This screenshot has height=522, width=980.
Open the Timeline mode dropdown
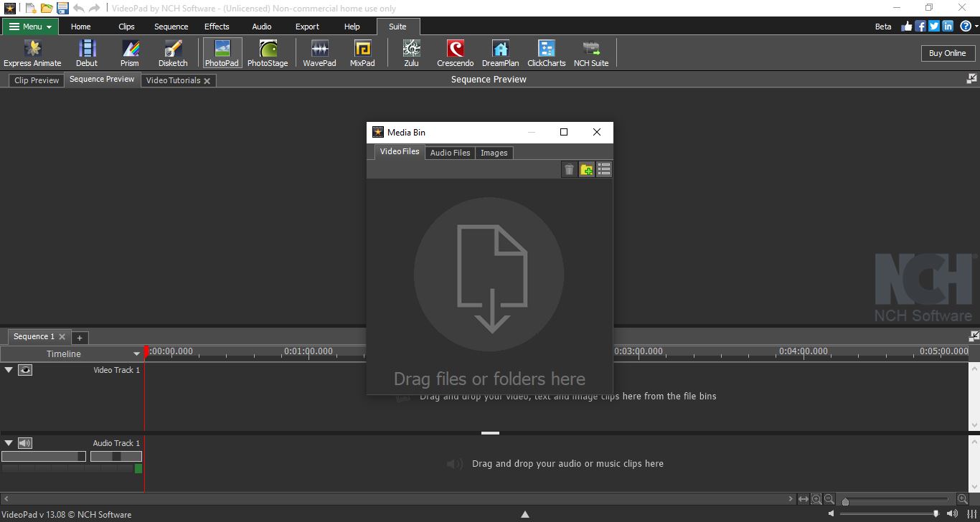[x=71, y=353]
